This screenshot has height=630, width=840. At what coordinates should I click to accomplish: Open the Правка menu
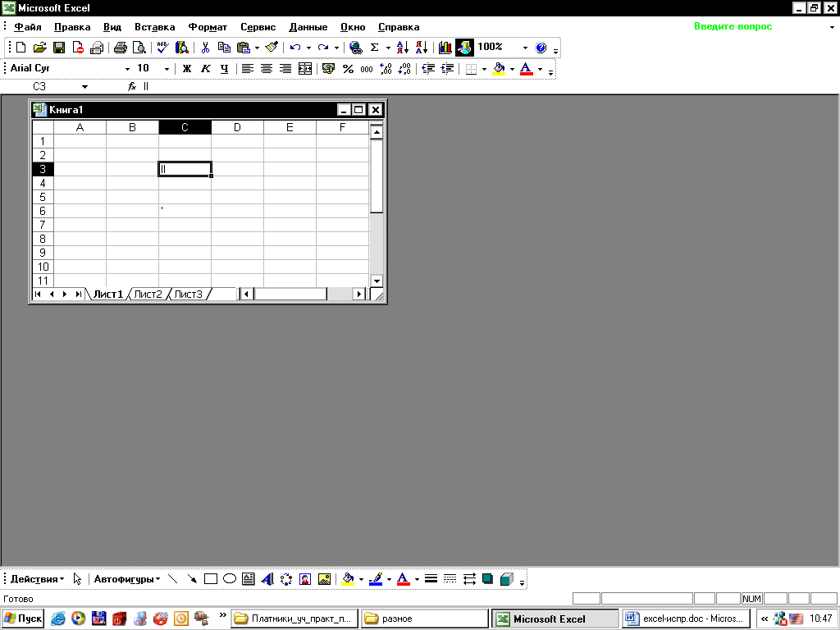click(x=72, y=27)
